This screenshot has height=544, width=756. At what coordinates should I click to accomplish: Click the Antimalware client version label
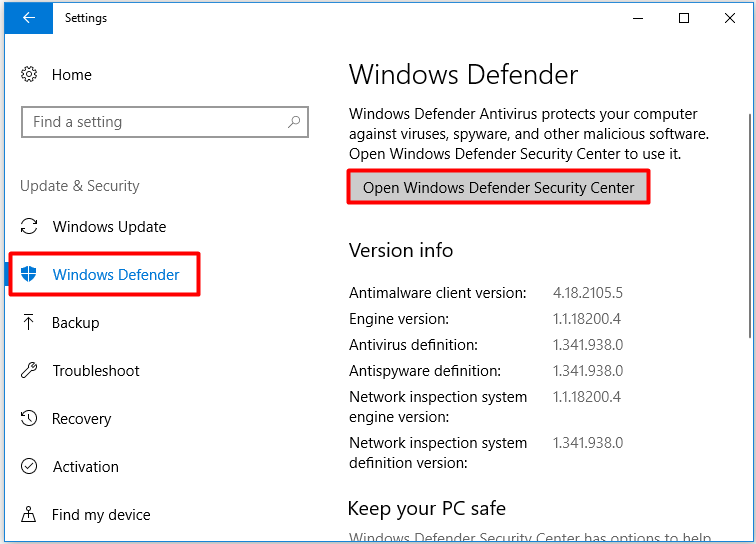point(438,293)
